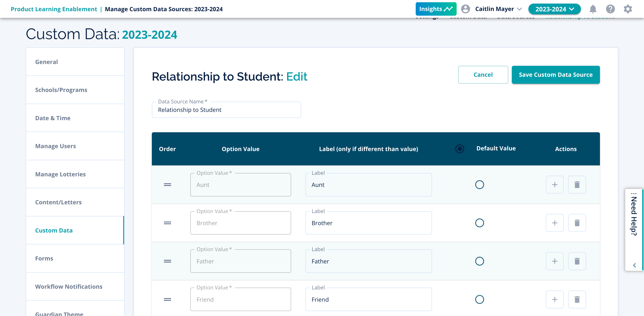The width and height of the screenshot is (644, 316).
Task: Collapse the Need Help side panel arrow
Action: (x=634, y=265)
